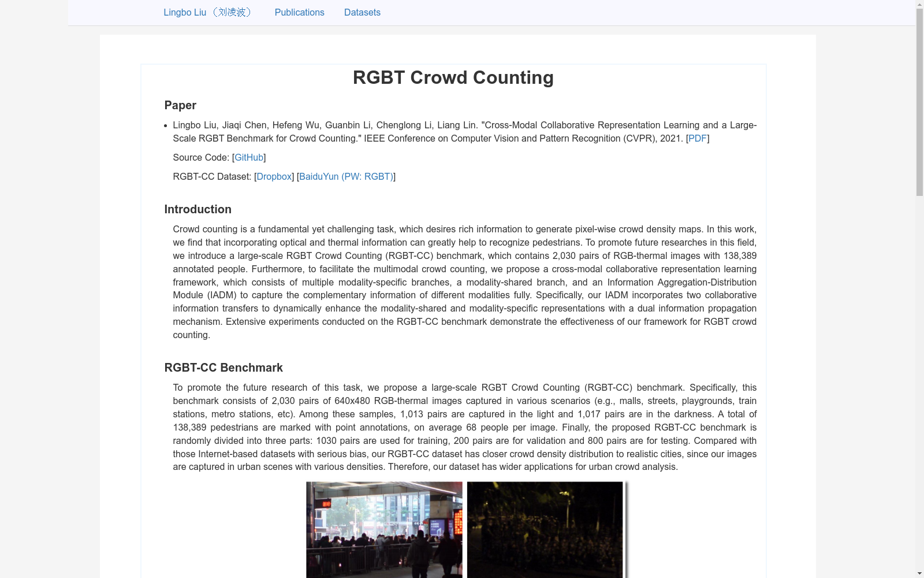Open the BaiduYun dataset link

click(x=345, y=176)
